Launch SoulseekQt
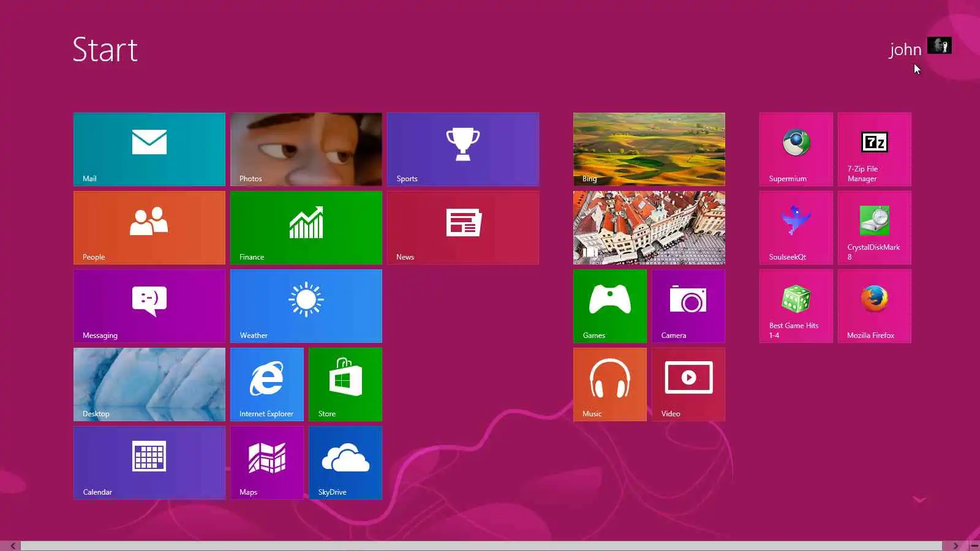The image size is (980, 551). click(796, 228)
